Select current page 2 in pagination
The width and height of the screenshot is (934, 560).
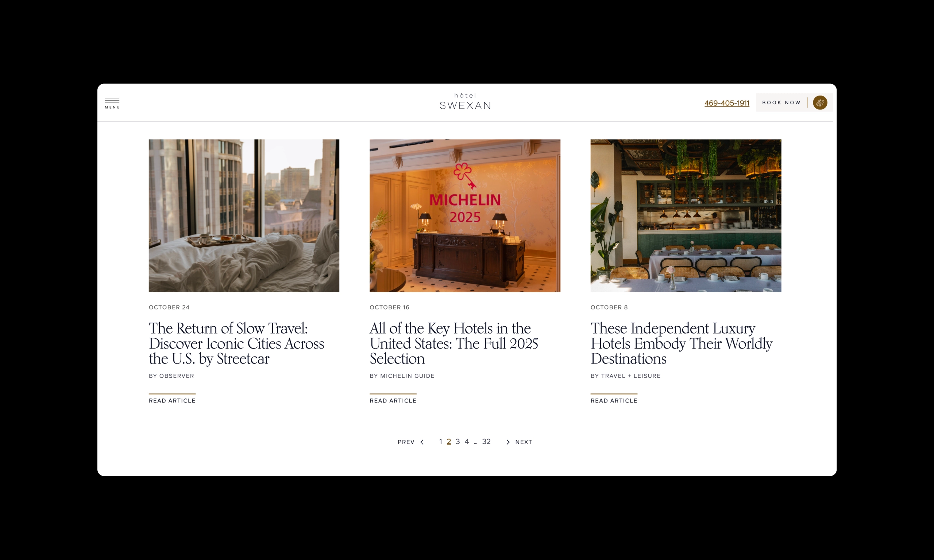[449, 442]
